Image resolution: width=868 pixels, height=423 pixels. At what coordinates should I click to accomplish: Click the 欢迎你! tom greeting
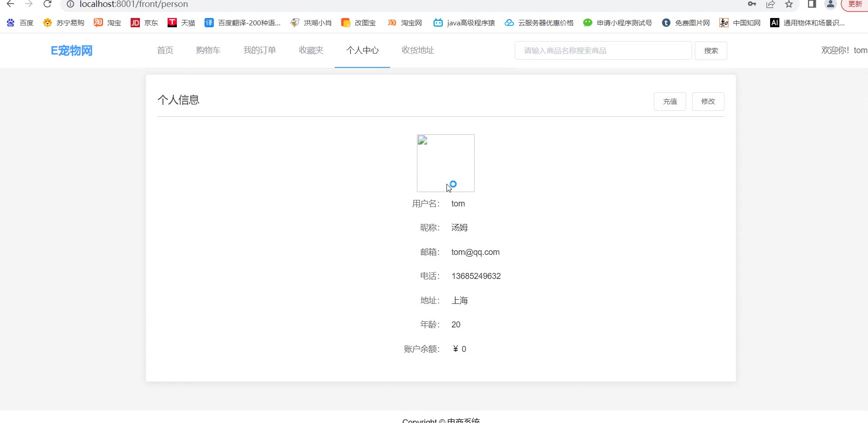[844, 50]
